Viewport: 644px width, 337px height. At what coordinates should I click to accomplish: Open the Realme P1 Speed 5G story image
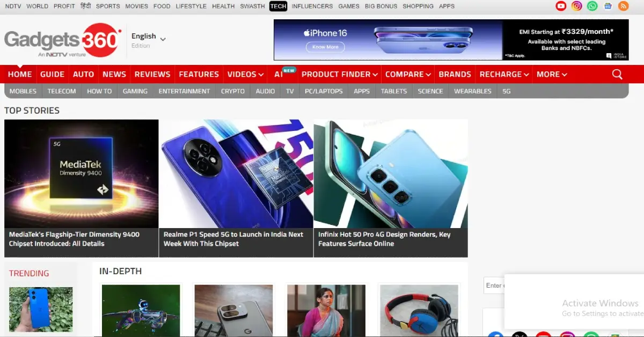236,174
